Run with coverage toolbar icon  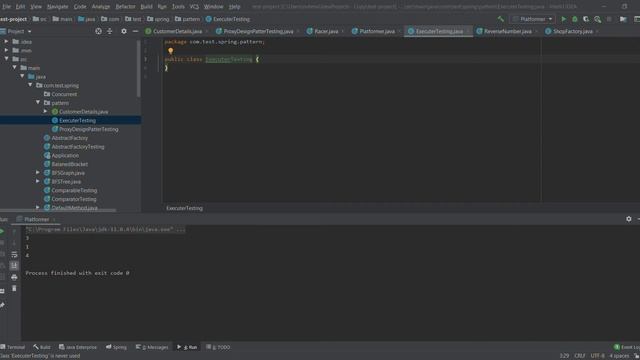pyautogui.click(x=586, y=19)
